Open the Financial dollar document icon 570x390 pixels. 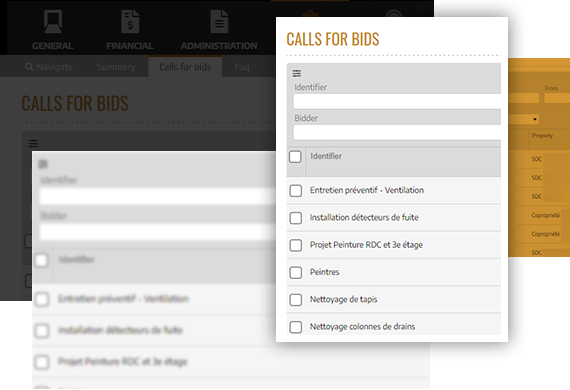pyautogui.click(x=130, y=22)
